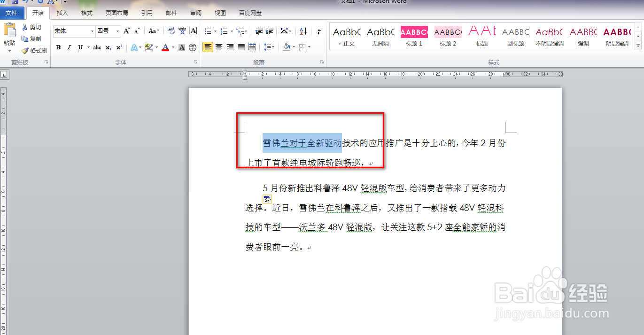Insert an enclosed character (字)
This screenshot has width=644, height=335.
point(193,47)
